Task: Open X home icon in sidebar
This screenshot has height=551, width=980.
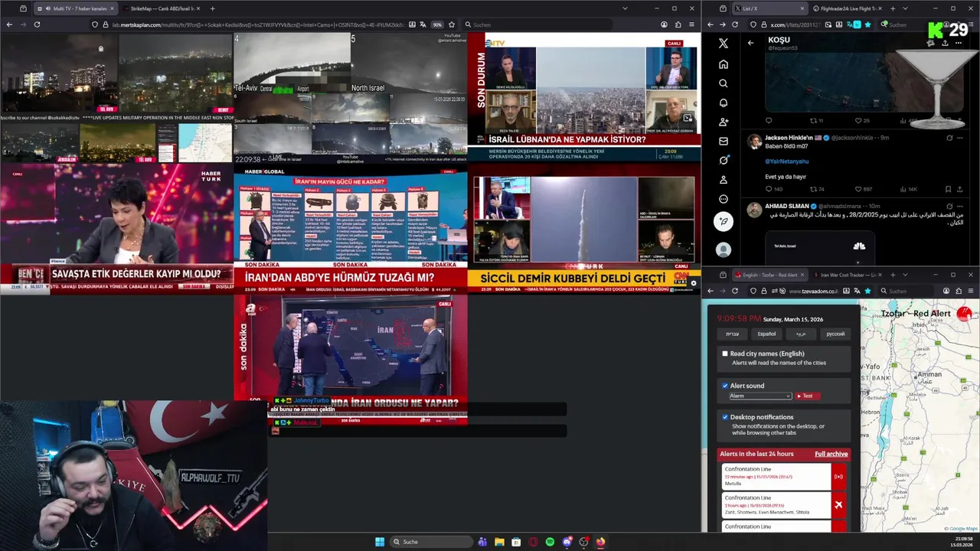Action: click(x=724, y=64)
